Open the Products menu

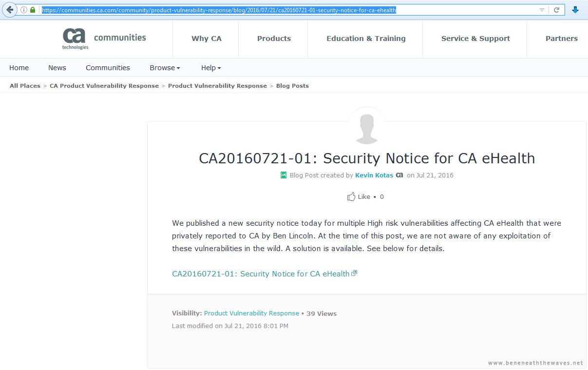pos(274,39)
